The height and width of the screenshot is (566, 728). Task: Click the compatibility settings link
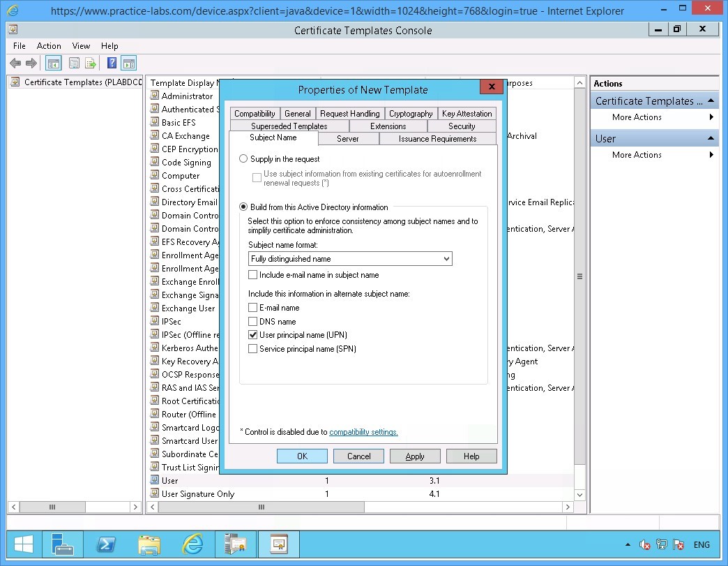363,432
